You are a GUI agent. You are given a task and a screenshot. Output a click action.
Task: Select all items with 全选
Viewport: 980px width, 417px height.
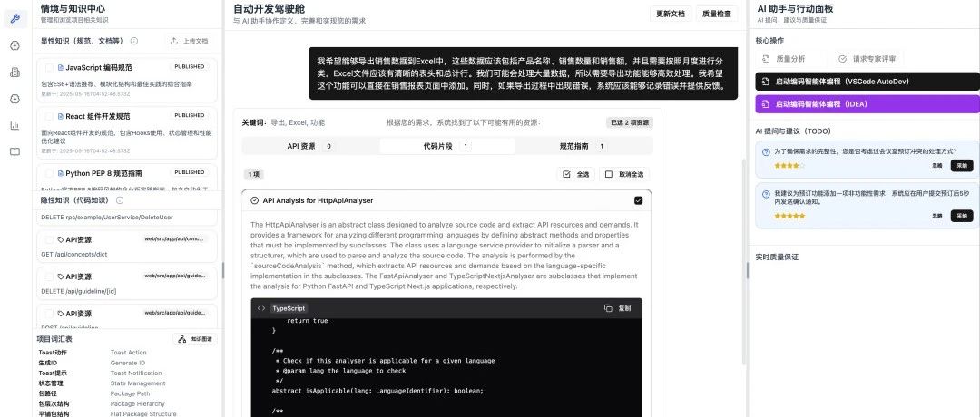[575, 174]
